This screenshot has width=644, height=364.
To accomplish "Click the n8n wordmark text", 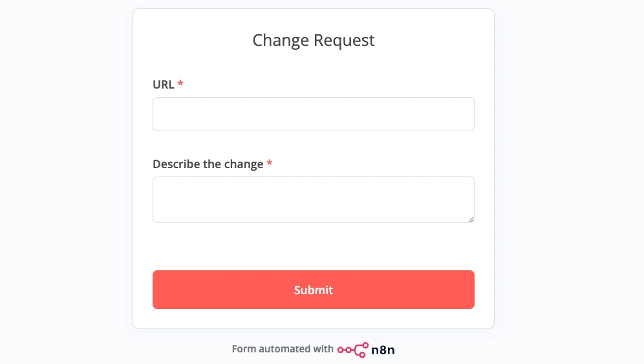I will point(383,350).
